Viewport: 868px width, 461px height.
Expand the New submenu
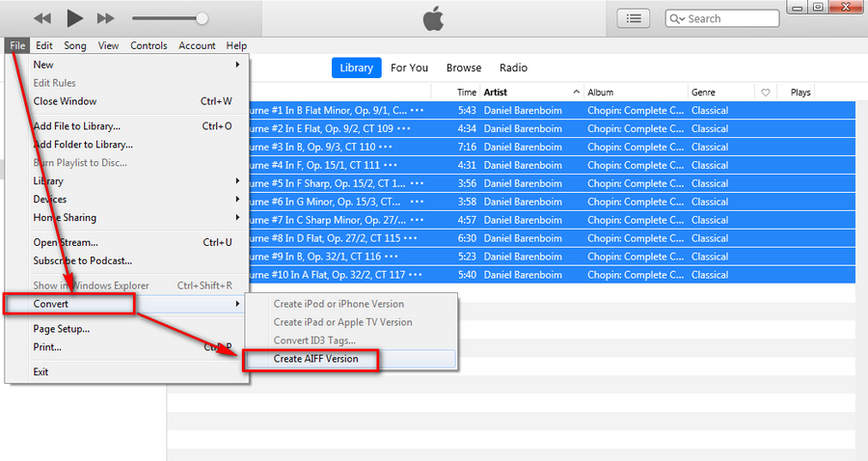point(136,65)
